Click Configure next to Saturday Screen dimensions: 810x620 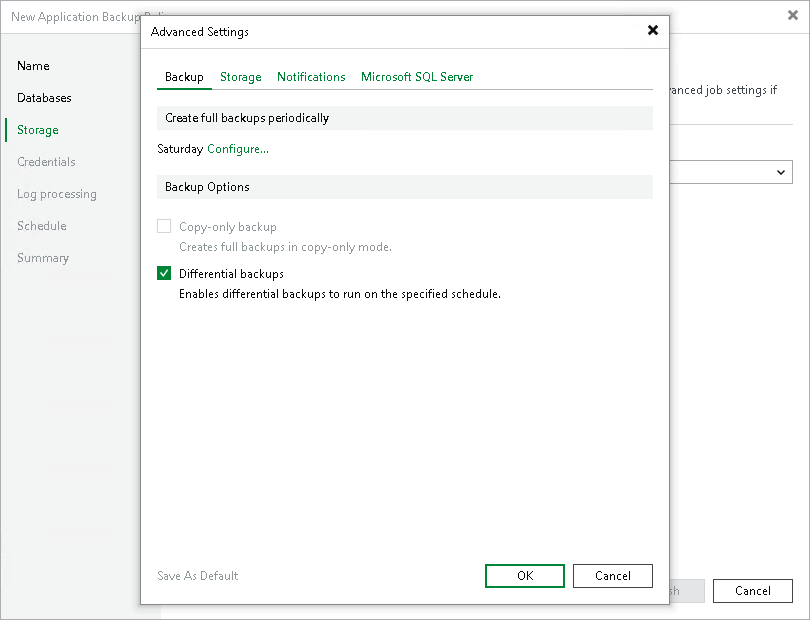(237, 148)
